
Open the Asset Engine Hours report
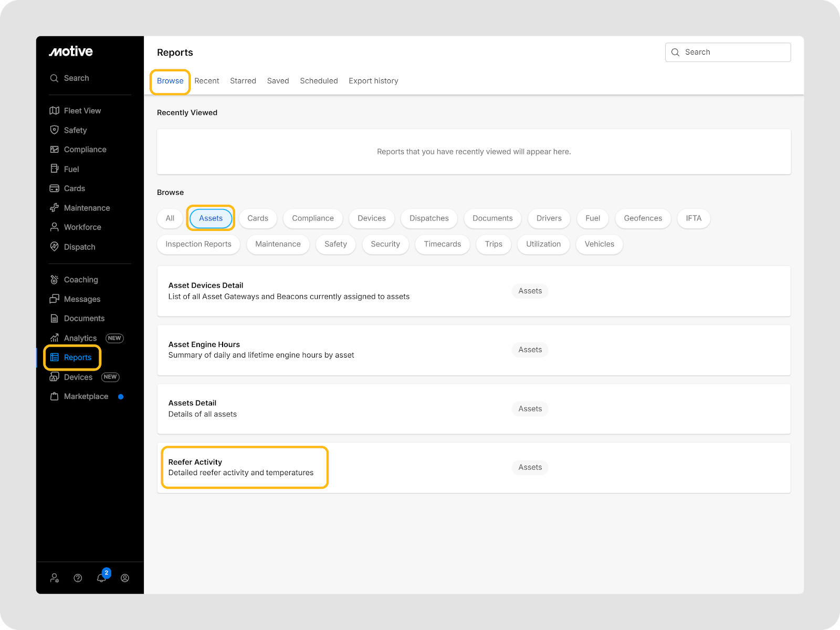pos(204,344)
